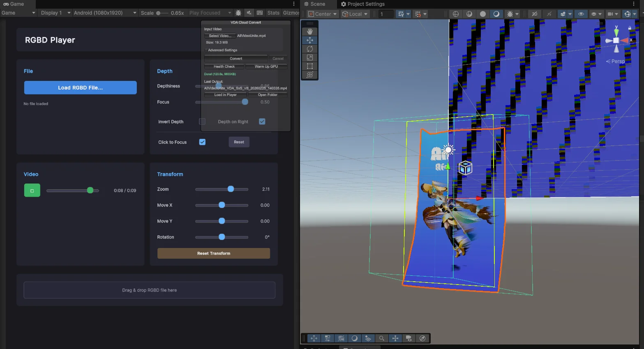
Task: Open the Play Focused dropdown
Action: coord(210,13)
